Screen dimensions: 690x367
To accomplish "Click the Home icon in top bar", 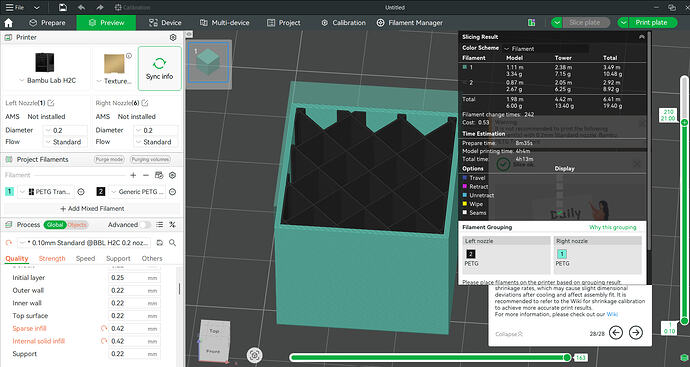I will pos(8,22).
